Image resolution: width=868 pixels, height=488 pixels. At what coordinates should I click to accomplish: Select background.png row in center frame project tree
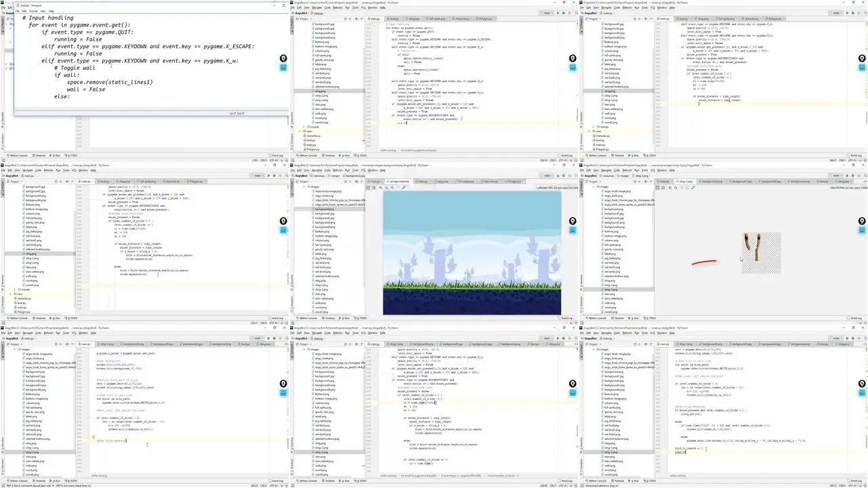tap(326, 210)
